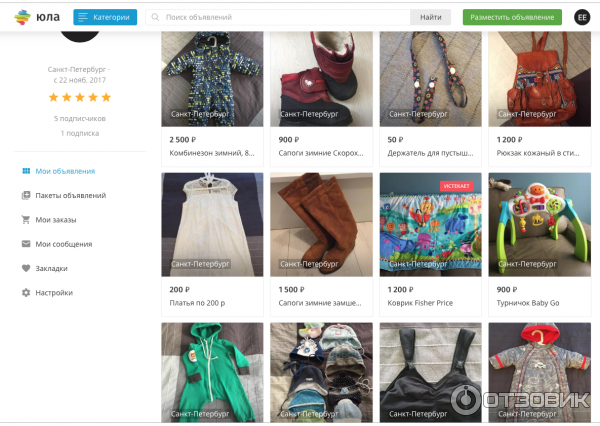Image resolution: width=600 pixels, height=426 pixels.
Task: Open the Турничок Baby Go listing photo
Action: 539,223
